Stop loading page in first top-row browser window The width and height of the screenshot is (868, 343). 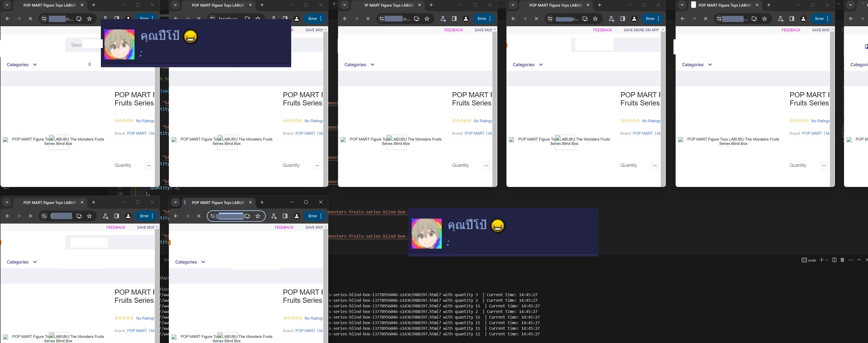30,19
